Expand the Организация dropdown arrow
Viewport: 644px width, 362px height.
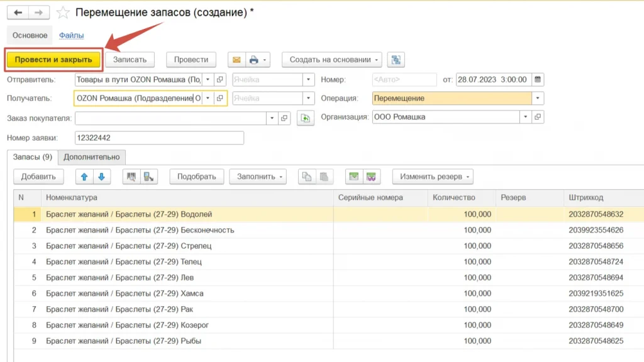[x=525, y=118]
